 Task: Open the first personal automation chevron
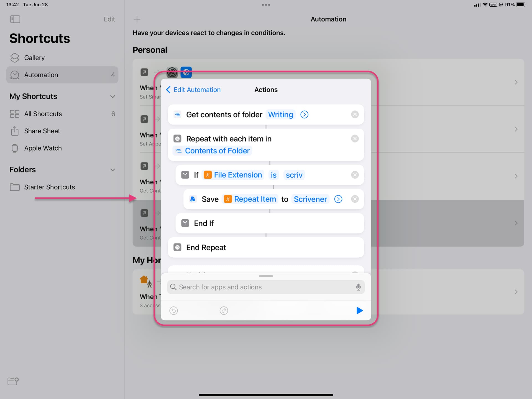(x=516, y=82)
